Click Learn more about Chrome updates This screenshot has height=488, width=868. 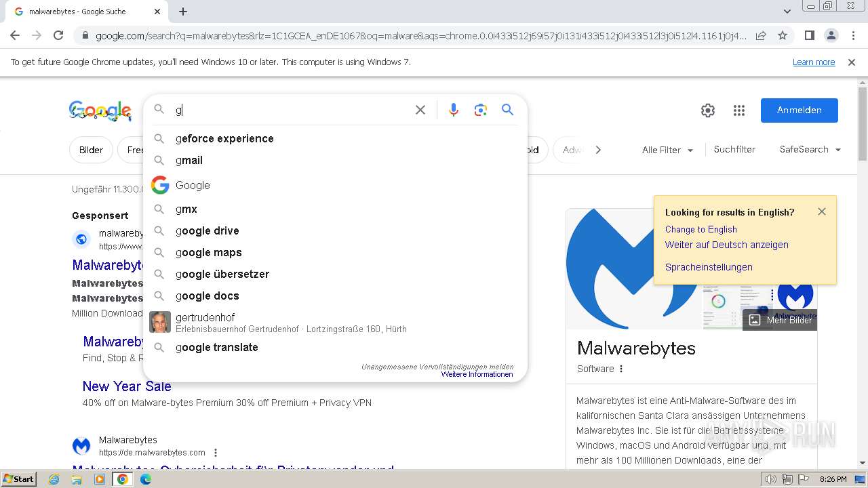(x=814, y=62)
